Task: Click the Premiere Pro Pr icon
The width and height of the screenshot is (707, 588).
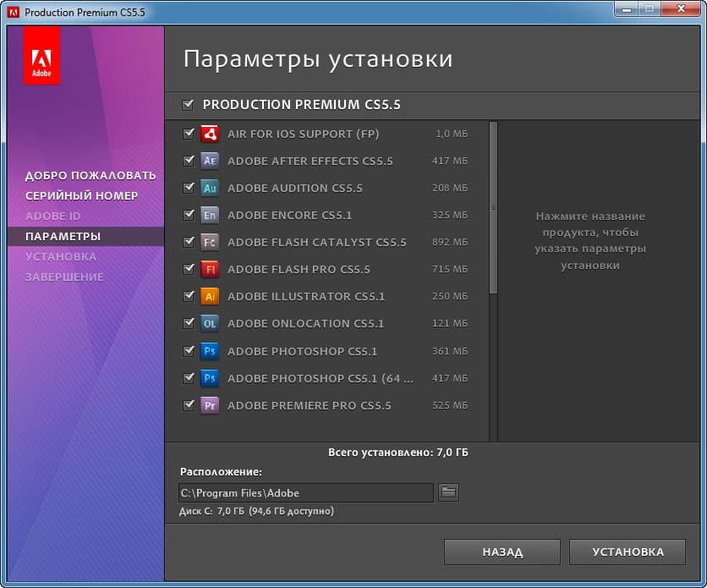Action: (210, 405)
